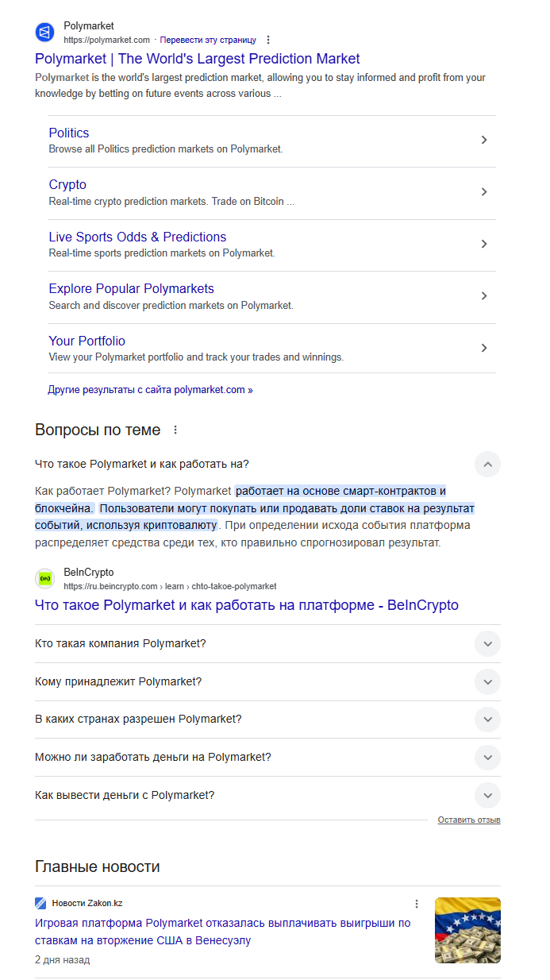Click the 'Оставить отзыв' feedback link

pyautogui.click(x=468, y=820)
